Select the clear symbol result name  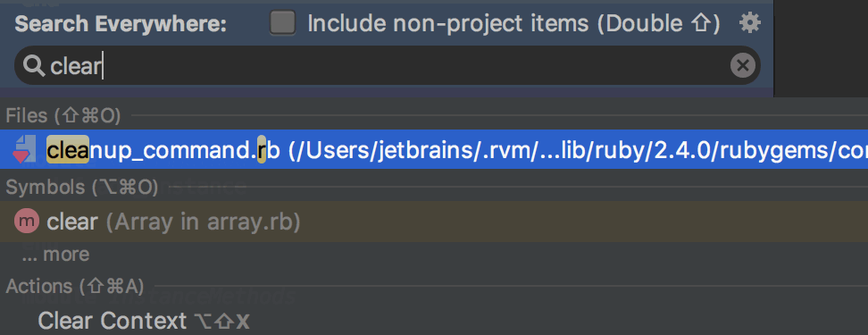pos(72,222)
